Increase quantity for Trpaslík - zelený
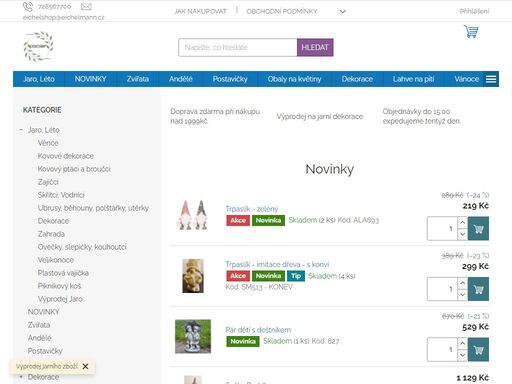The image size is (512, 384). pyautogui.click(x=462, y=222)
